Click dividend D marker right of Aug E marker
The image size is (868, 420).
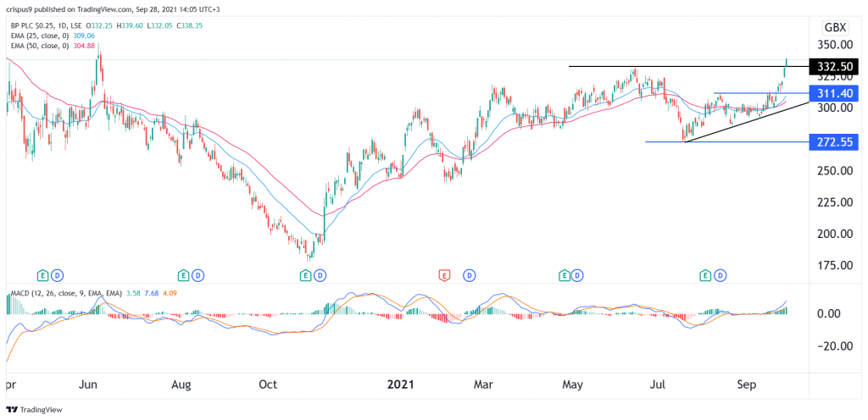(198, 274)
